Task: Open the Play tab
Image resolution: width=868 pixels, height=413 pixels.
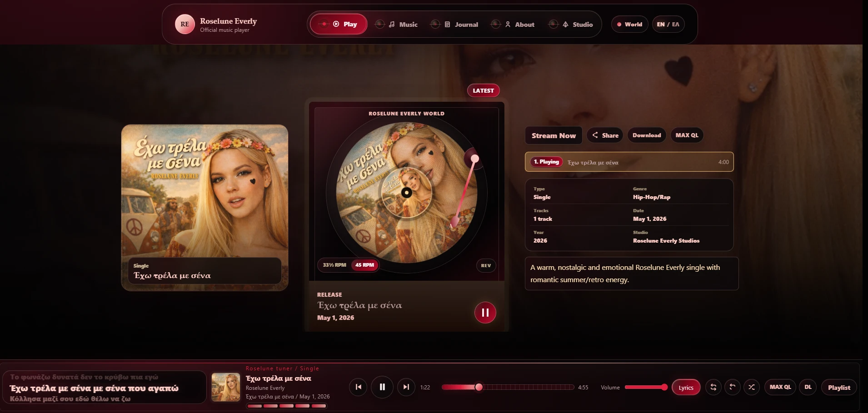Action: click(339, 24)
